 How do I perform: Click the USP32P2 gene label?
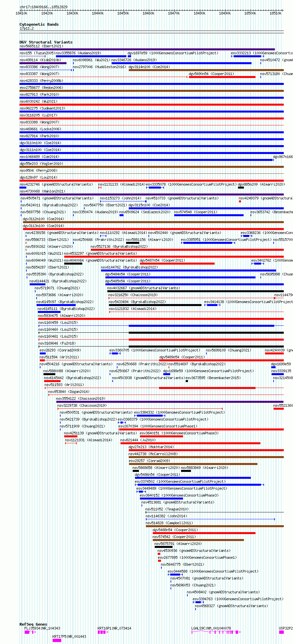(x=286, y=628)
